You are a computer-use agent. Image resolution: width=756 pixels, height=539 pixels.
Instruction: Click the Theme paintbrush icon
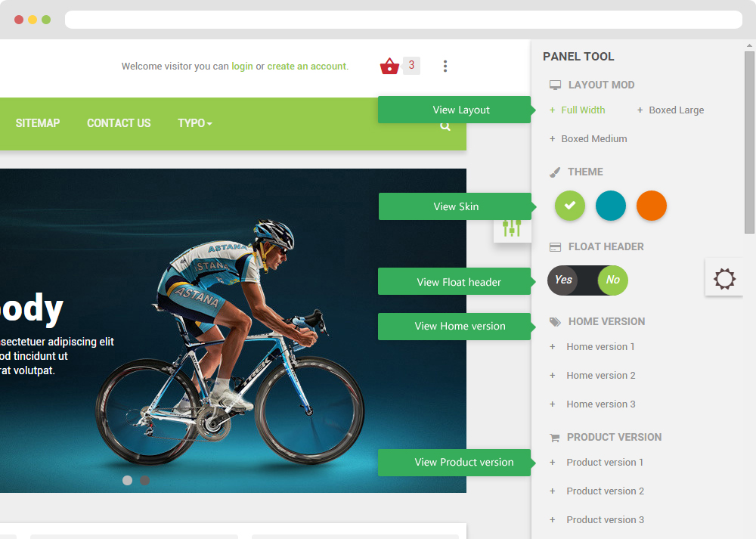point(555,172)
